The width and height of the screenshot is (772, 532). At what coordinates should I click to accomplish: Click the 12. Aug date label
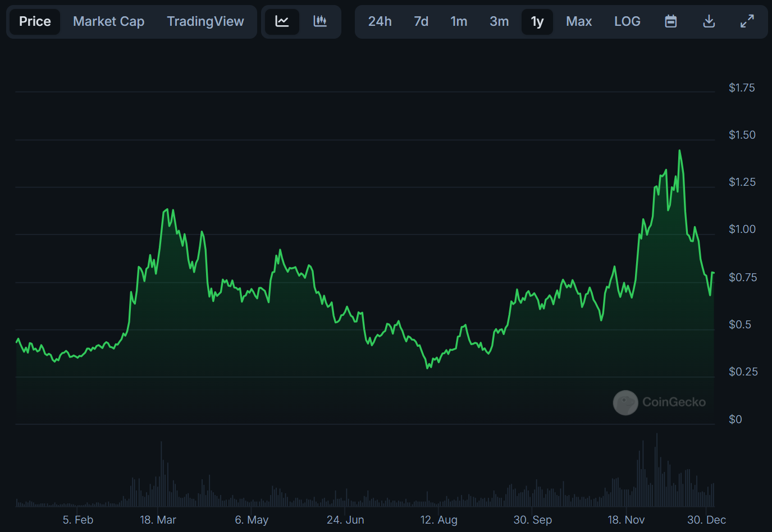[439, 520]
